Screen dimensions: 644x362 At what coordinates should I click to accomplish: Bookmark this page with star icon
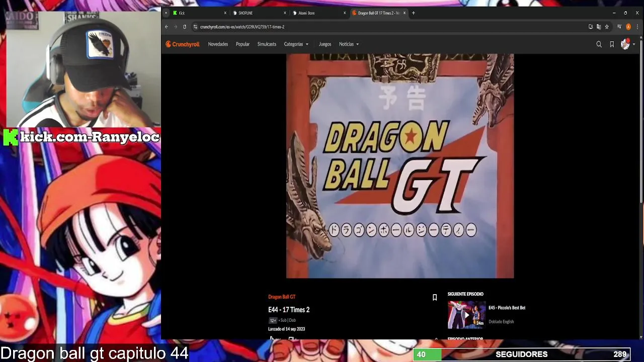607,27
